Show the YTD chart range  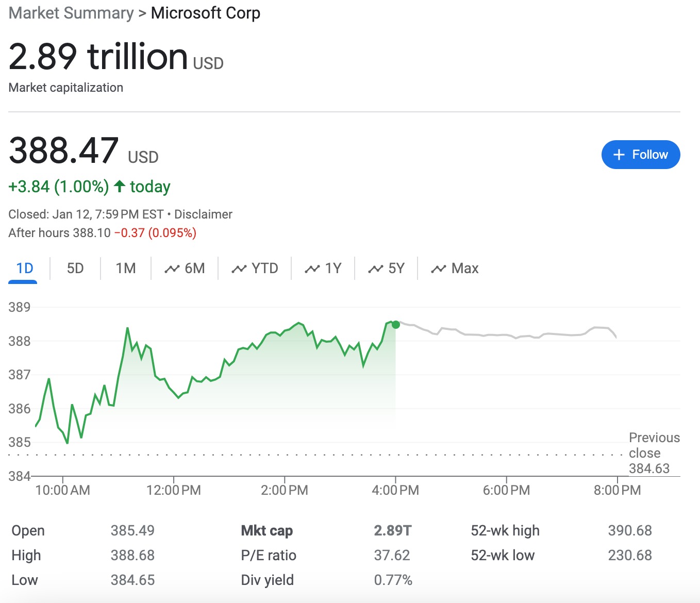[x=255, y=269]
